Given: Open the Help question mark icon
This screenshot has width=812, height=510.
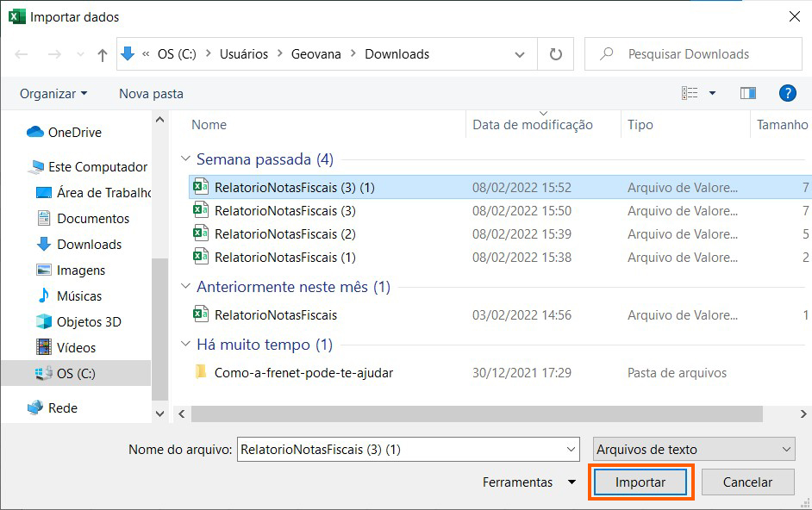Looking at the screenshot, I should click(786, 93).
